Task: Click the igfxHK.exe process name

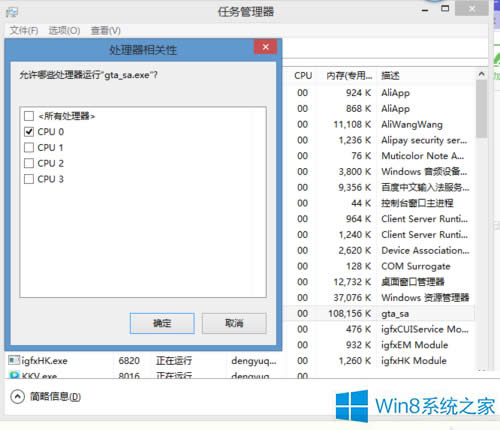Action: [44, 360]
